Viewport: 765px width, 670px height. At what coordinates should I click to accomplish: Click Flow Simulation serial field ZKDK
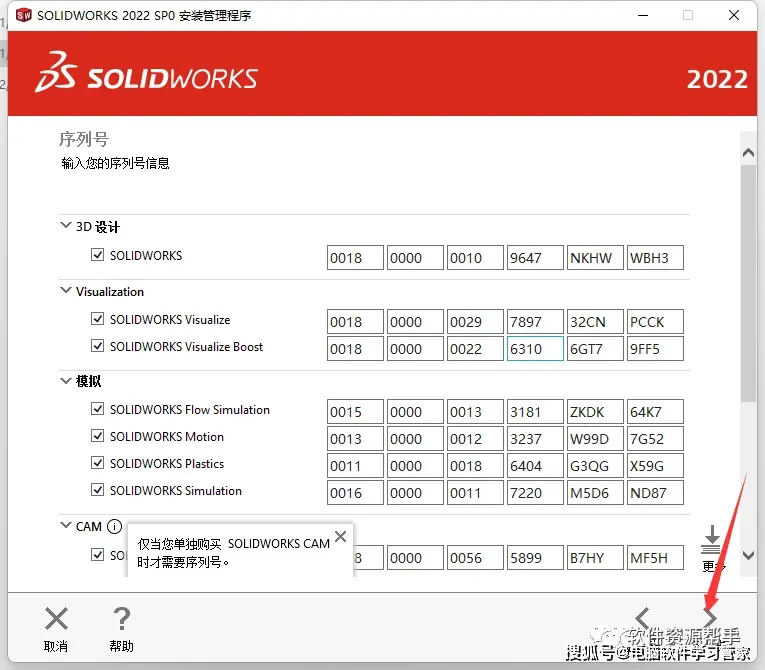pyautogui.click(x=595, y=412)
